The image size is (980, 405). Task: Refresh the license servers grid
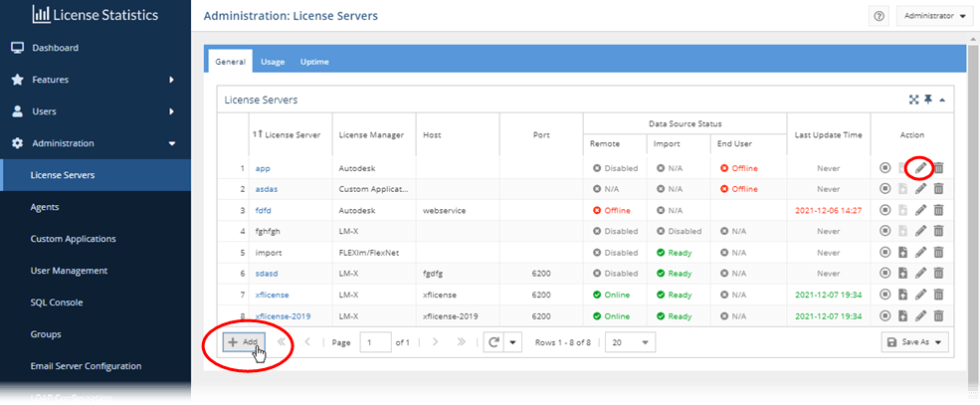493,342
